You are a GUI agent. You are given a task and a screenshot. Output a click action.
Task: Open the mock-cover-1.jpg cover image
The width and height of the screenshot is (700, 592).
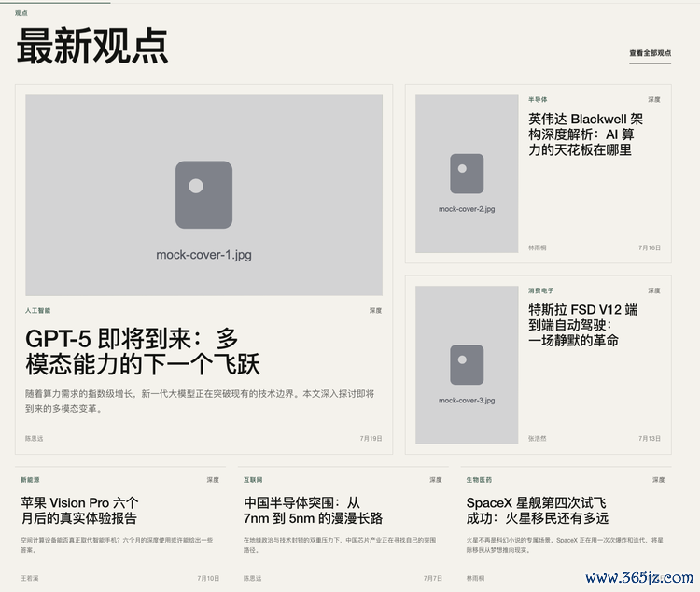(203, 195)
